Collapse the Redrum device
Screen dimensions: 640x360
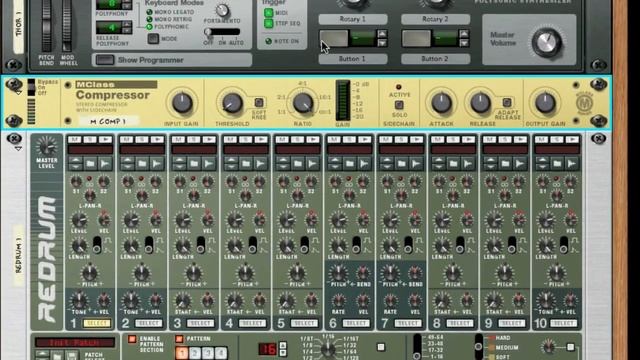pos(18,149)
